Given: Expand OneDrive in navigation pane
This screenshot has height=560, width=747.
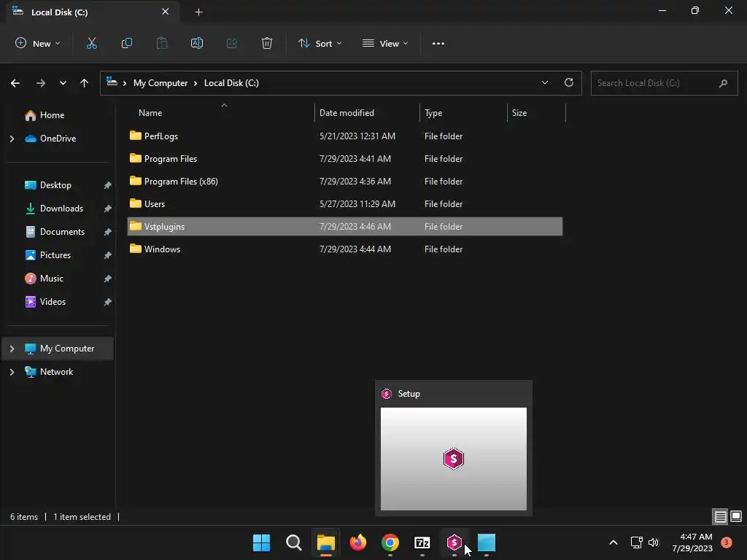Looking at the screenshot, I should 12,139.
